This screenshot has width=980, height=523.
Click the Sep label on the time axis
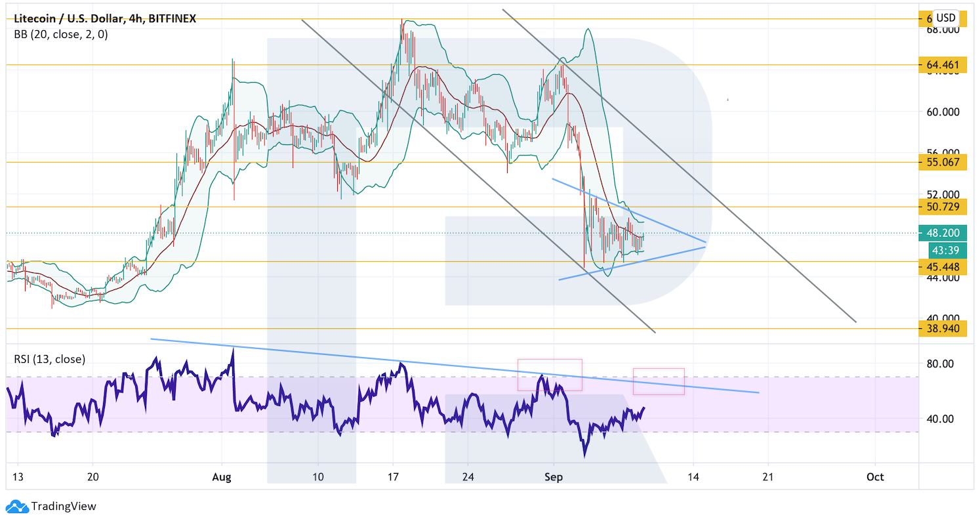click(554, 476)
